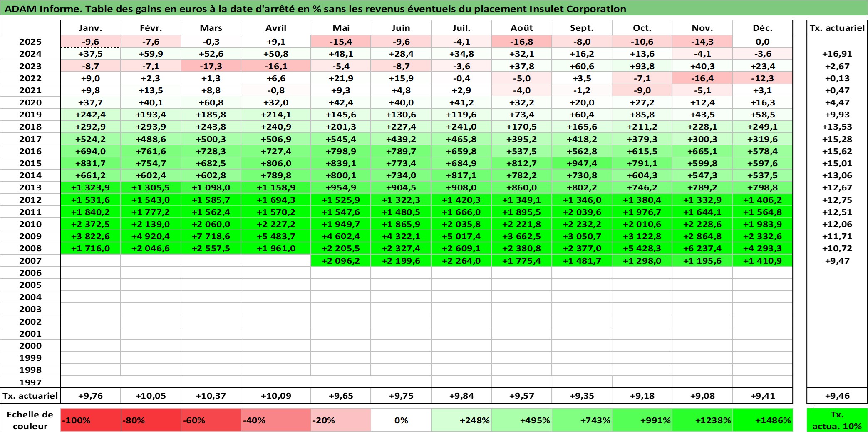868x432 pixels.
Task: Select the 'Déc.' column header
Action: [762, 28]
